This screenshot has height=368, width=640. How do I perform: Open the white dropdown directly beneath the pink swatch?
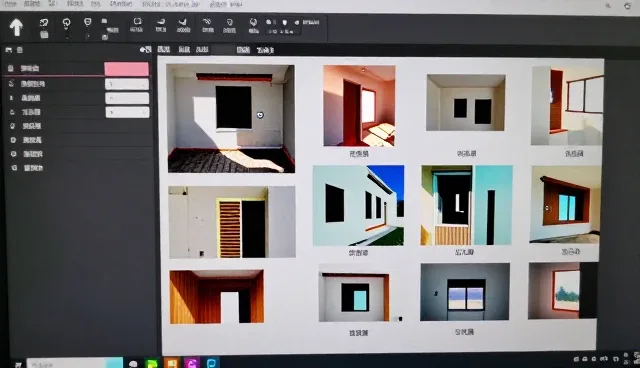(x=127, y=84)
